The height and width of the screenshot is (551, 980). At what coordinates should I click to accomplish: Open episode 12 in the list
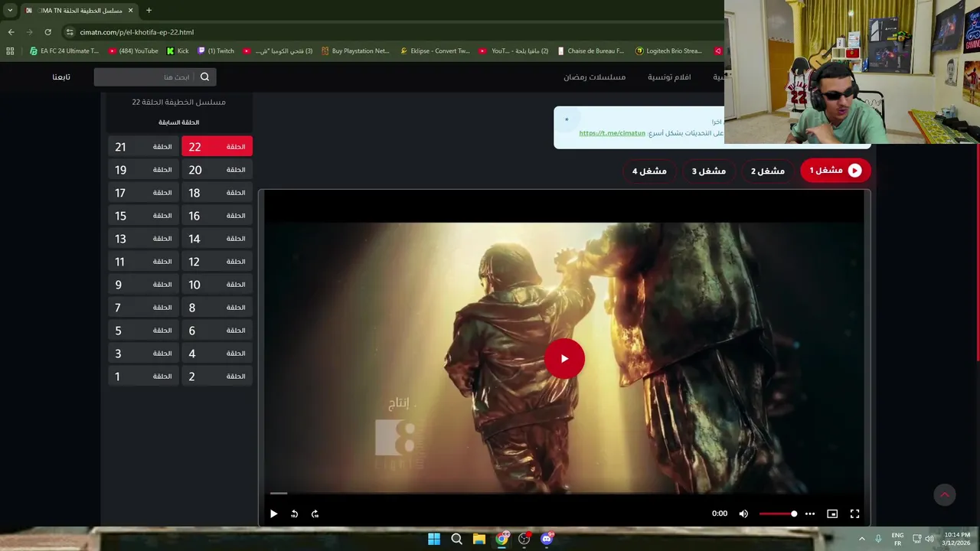(217, 261)
